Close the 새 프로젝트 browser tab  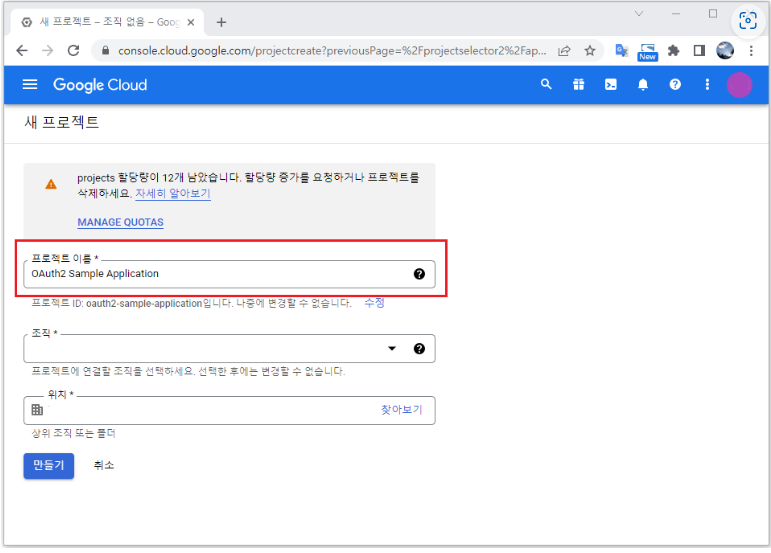[x=191, y=22]
